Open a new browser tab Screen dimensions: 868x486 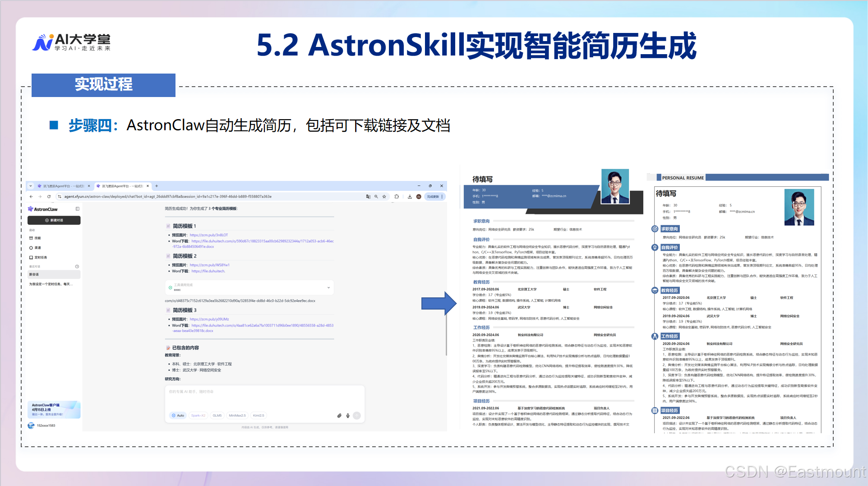pos(157,186)
